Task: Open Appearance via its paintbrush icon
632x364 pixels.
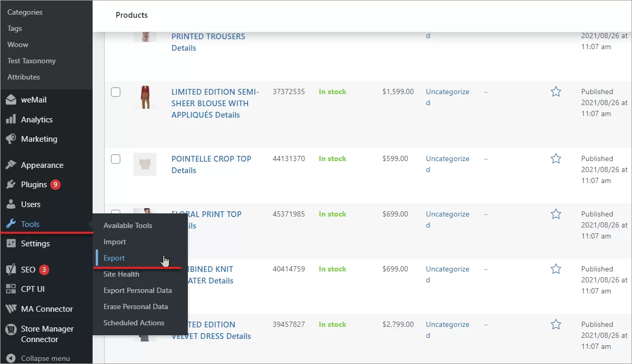Action: 12,165
